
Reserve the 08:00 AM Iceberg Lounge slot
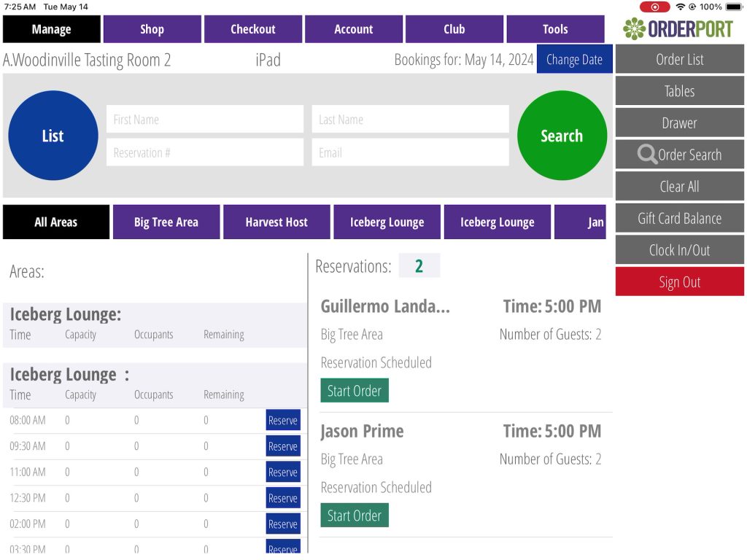[x=282, y=420]
